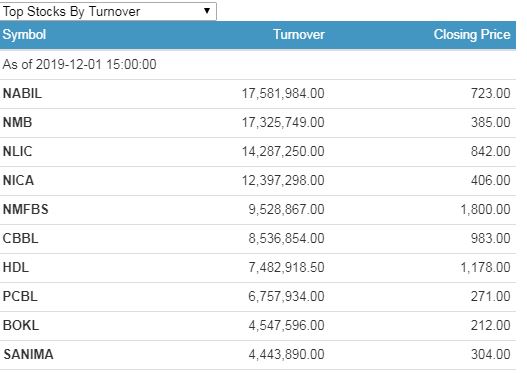
Task: Select the NLIC symbol
Action: click(x=17, y=151)
